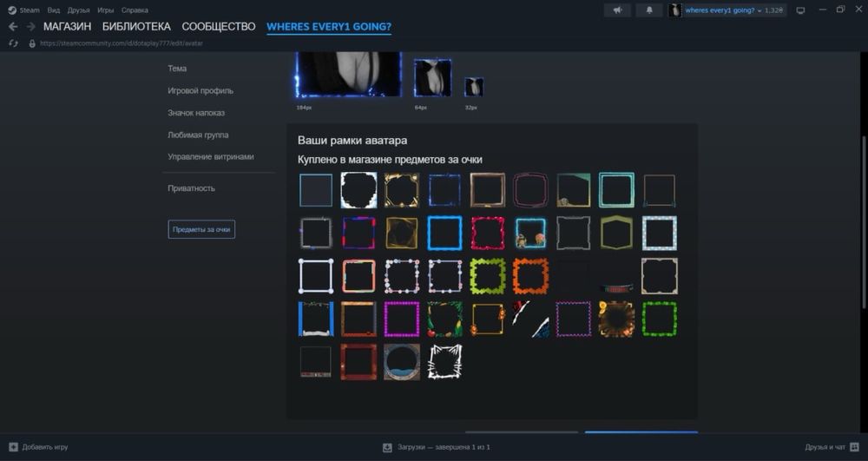Select the teal double-line square frame
Viewport: 868px width, 461px height.
pos(616,190)
